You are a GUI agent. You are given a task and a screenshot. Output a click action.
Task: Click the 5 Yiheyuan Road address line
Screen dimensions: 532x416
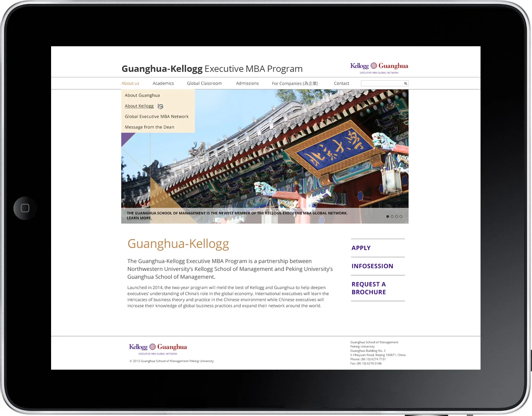click(x=378, y=355)
